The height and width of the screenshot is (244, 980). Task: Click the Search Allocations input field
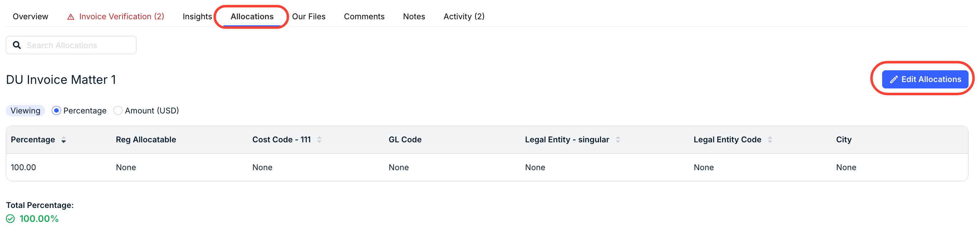click(71, 45)
